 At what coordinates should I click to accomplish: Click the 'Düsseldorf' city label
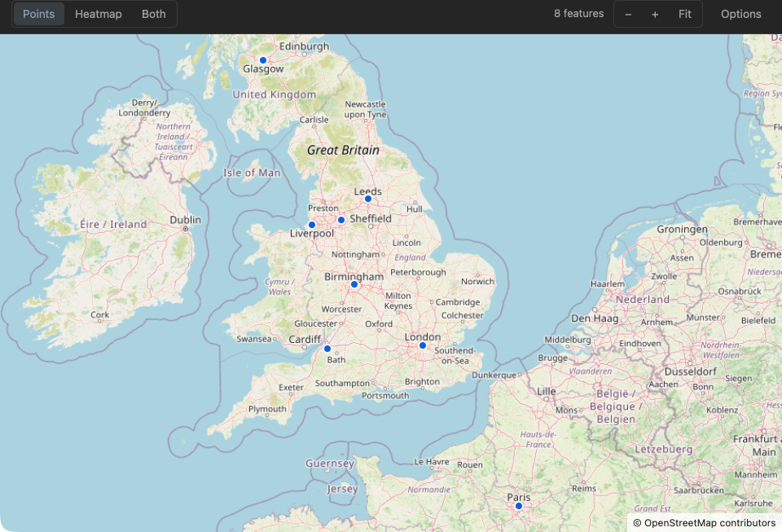pos(690,372)
